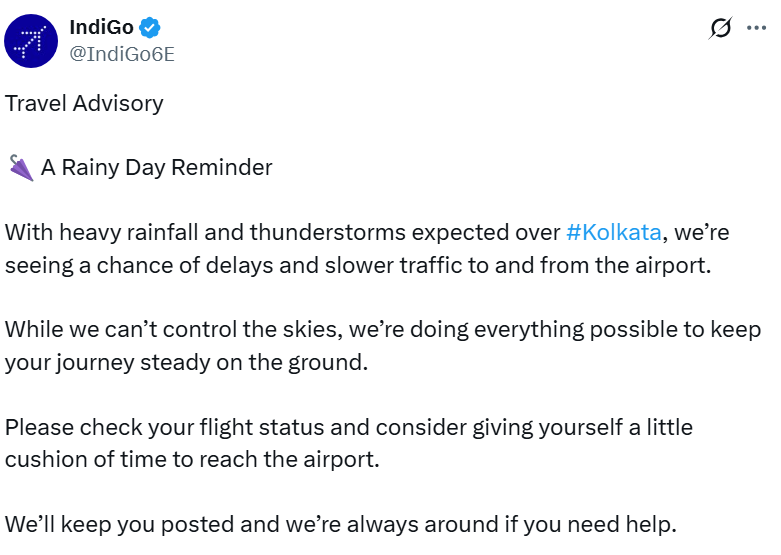Click the "Travel Advisory" heading text
This screenshot has height=555, width=781.
[84, 103]
